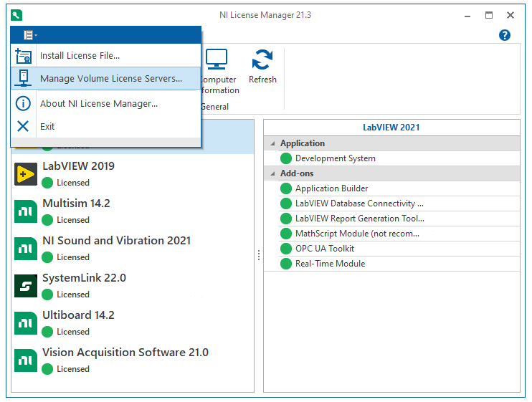Select Exit from the menu
This screenshot has height=402, width=532.
(47, 126)
